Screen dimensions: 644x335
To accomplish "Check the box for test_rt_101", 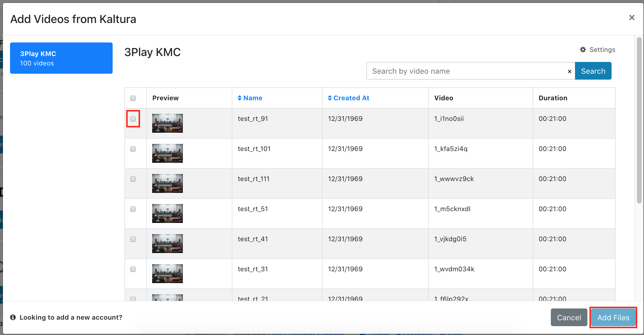I will 133,149.
